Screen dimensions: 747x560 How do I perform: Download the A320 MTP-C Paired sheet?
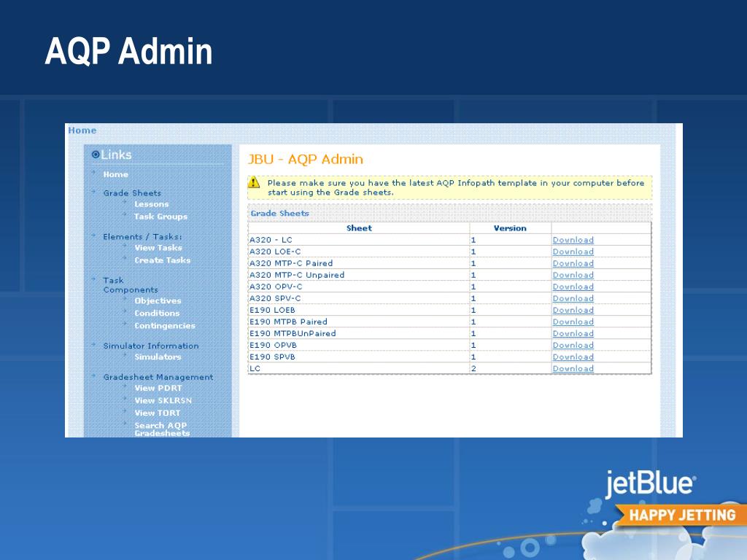(573, 263)
